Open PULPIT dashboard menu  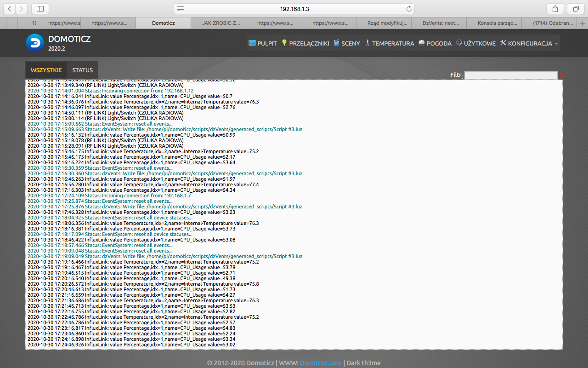[263, 43]
